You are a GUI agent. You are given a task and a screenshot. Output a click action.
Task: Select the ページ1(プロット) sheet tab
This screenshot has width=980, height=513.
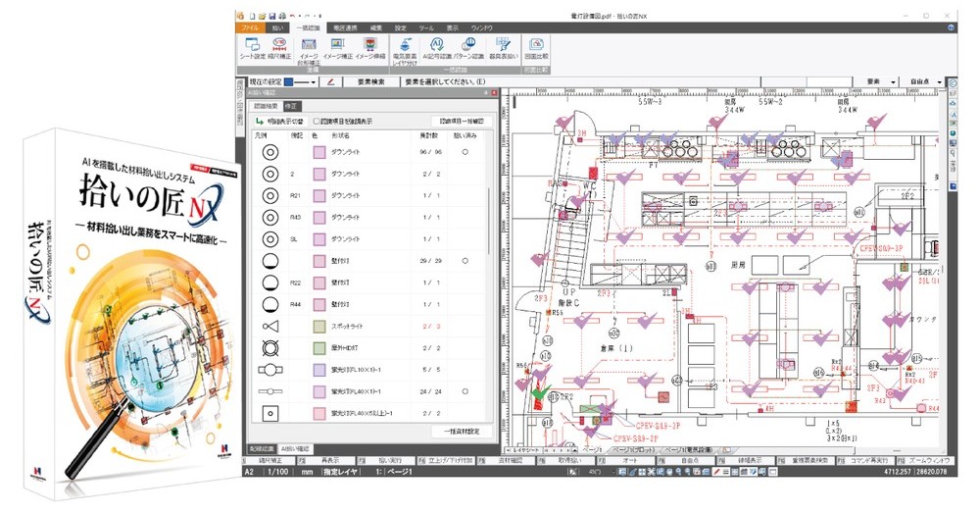632,450
